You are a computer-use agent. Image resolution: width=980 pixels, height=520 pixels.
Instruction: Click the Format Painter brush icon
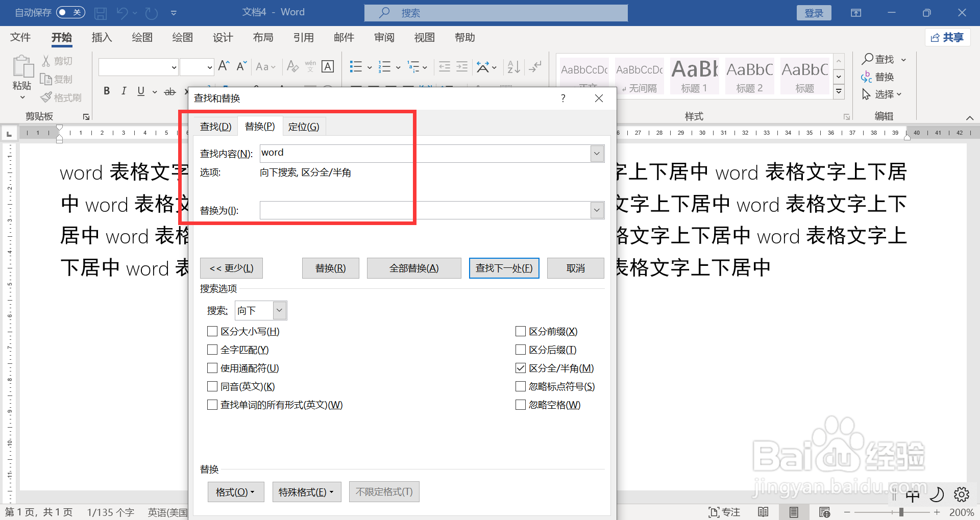(x=46, y=97)
